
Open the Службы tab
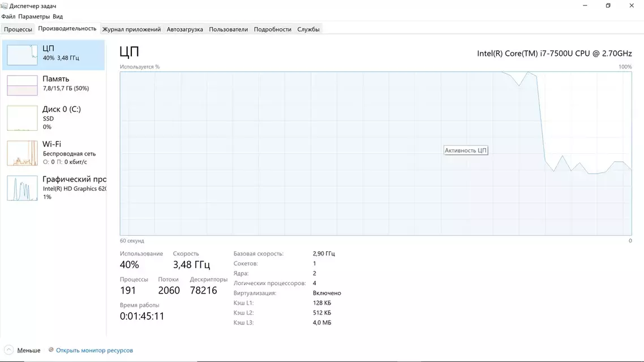click(308, 29)
